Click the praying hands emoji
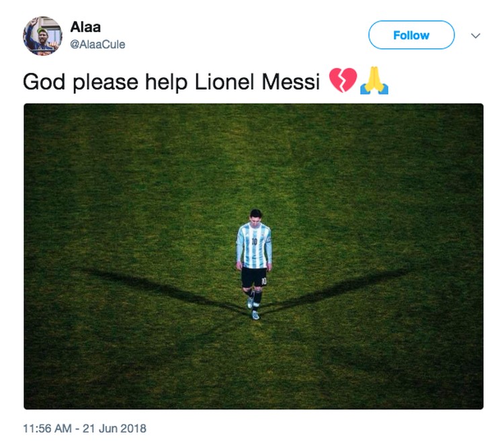Screen dimensions: 504x444 tap(374, 81)
